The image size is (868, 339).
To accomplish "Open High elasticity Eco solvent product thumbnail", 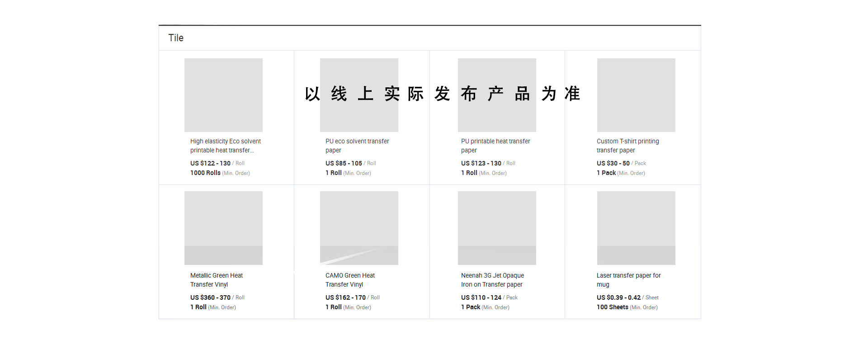I will point(223,95).
